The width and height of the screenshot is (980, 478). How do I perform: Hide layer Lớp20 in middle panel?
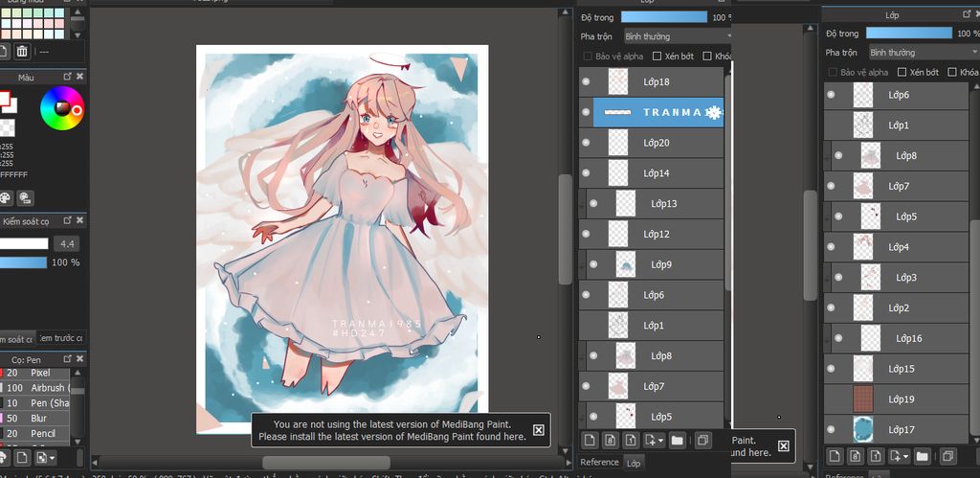(586, 143)
